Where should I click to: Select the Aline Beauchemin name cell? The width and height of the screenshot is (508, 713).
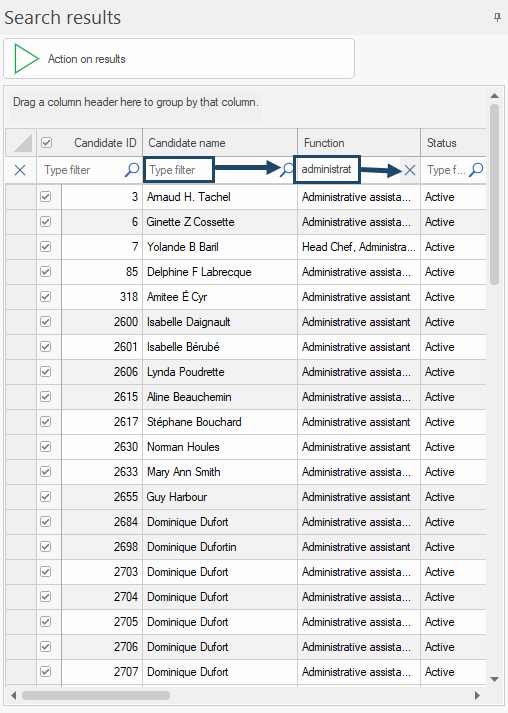pos(220,397)
